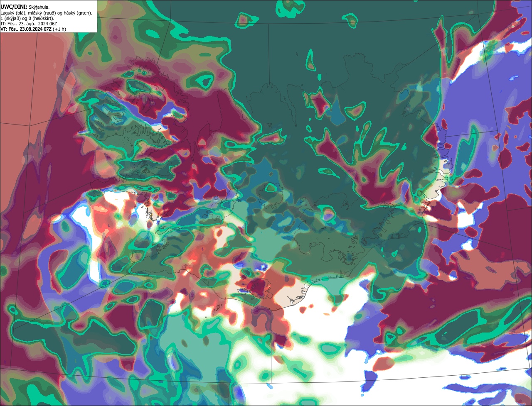Click the "UWC/DINI:" bold title text
The image size is (532, 406).
click(x=14, y=7)
